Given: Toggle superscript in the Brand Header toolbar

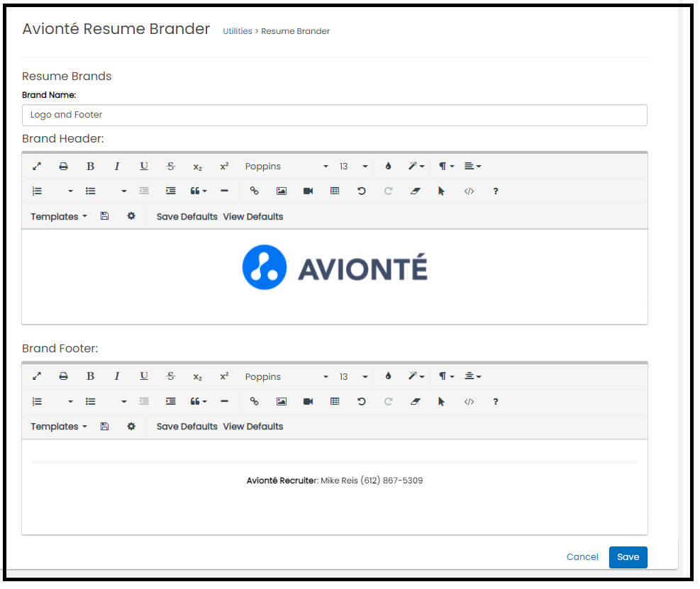Looking at the screenshot, I should pyautogui.click(x=224, y=166).
